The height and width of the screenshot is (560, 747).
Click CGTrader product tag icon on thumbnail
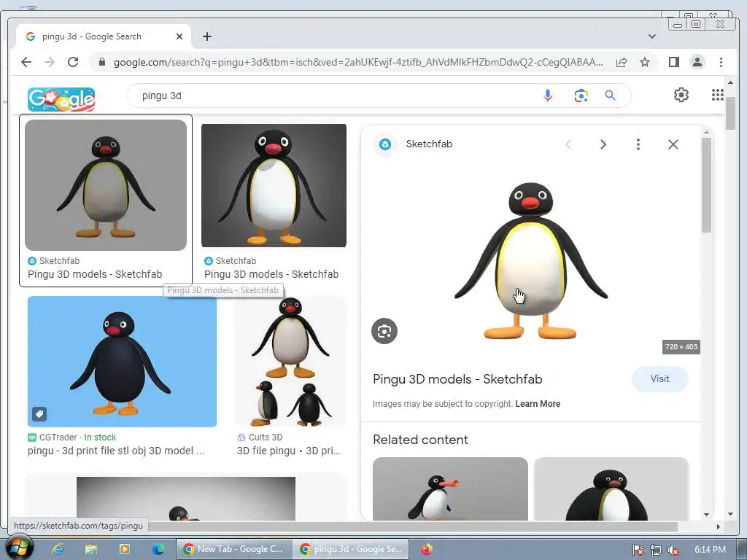click(x=39, y=414)
